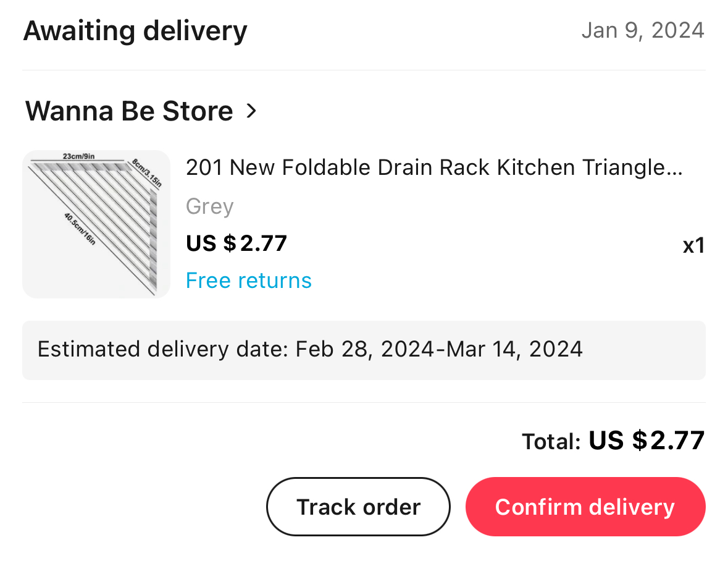Click the Track order button
Image resolution: width=728 pixels, height=566 pixels.
(x=358, y=507)
